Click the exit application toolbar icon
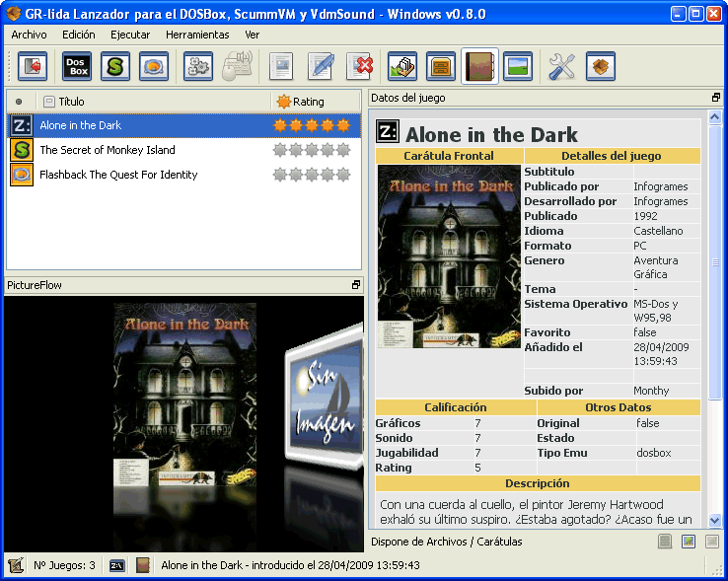 coord(33,66)
